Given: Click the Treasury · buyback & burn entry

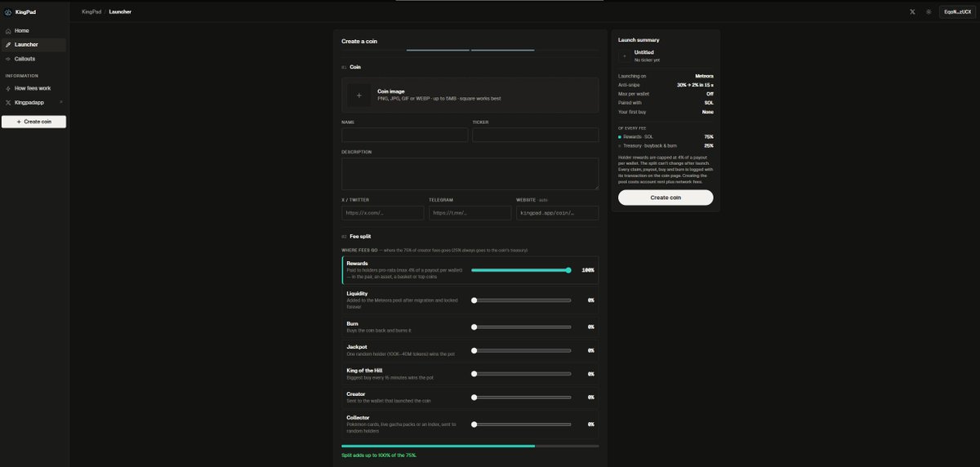Looking at the screenshot, I should point(666,145).
